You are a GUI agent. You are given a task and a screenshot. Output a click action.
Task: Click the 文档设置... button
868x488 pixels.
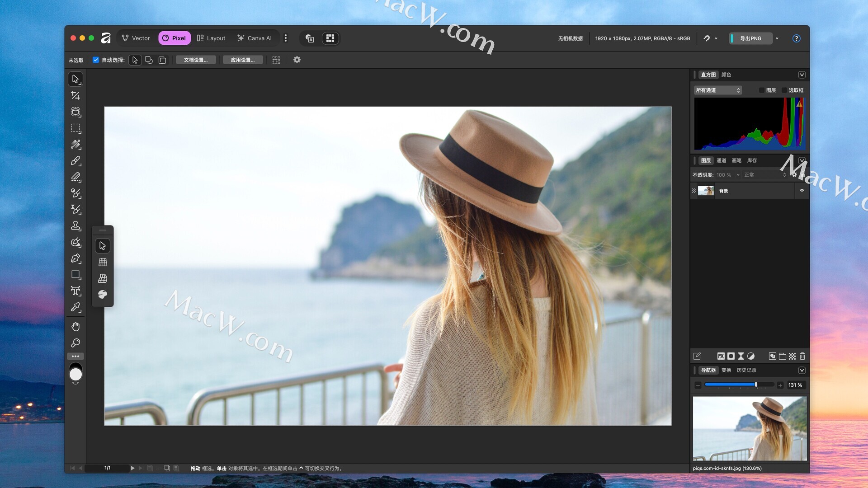pos(196,60)
